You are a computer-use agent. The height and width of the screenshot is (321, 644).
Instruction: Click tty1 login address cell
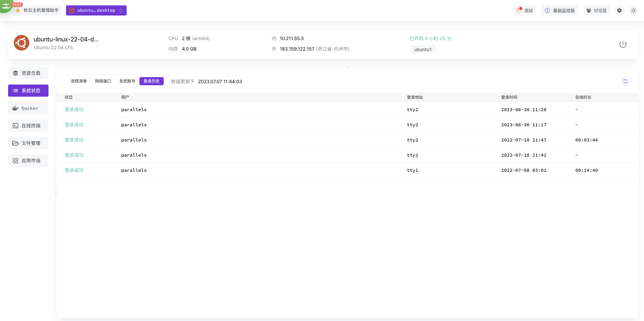[x=413, y=170]
